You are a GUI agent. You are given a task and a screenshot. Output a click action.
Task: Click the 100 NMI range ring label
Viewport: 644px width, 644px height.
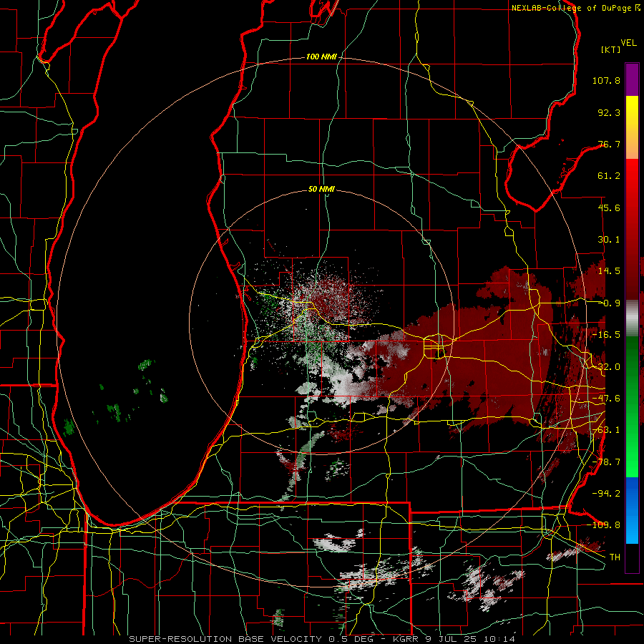click(321, 57)
